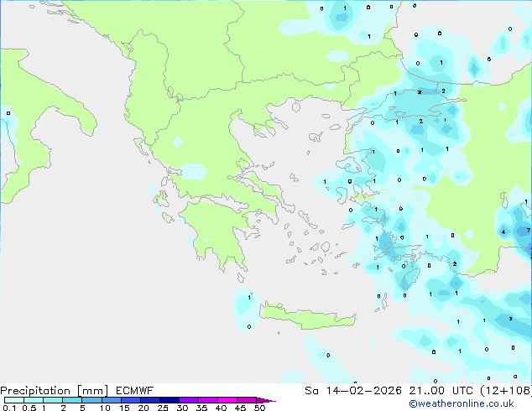Click the 25 mm dark navy legend swatch
Viewport: 532px width, 411px height.
[x=170, y=400]
